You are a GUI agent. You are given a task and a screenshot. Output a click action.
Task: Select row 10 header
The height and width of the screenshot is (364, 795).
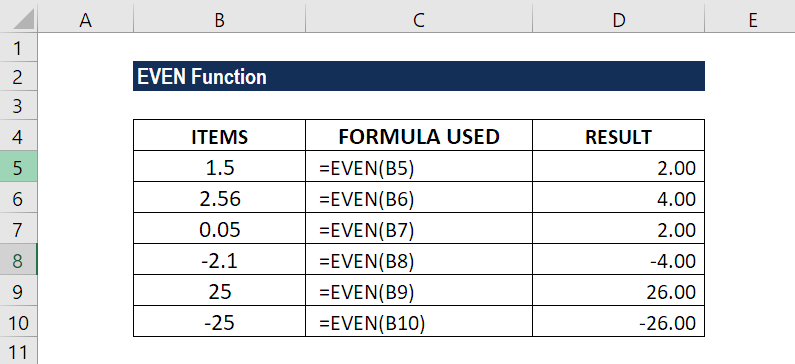pyautogui.click(x=19, y=321)
